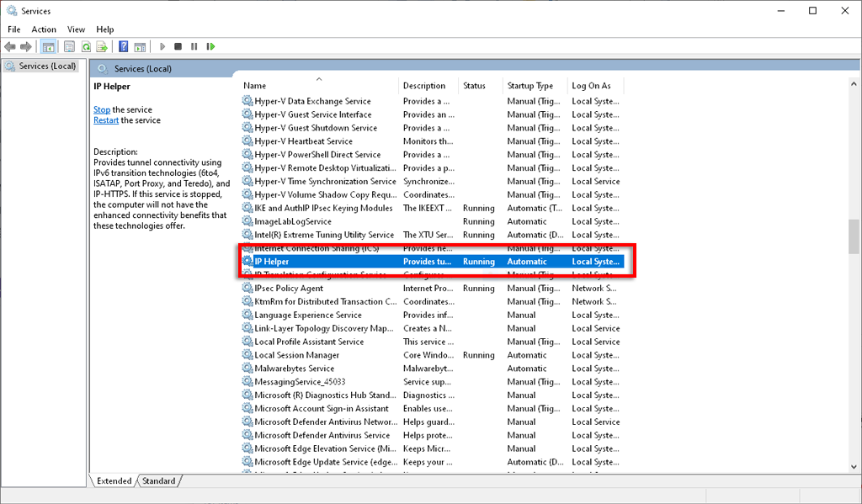The width and height of the screenshot is (862, 504).
Task: Sort by the Startup Type column header
Action: (x=529, y=86)
